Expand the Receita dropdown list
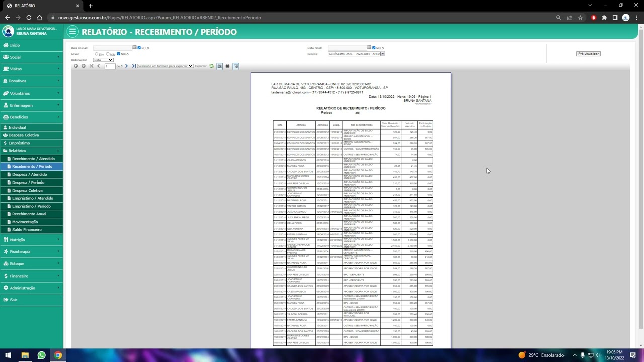The image size is (644, 362). click(382, 54)
